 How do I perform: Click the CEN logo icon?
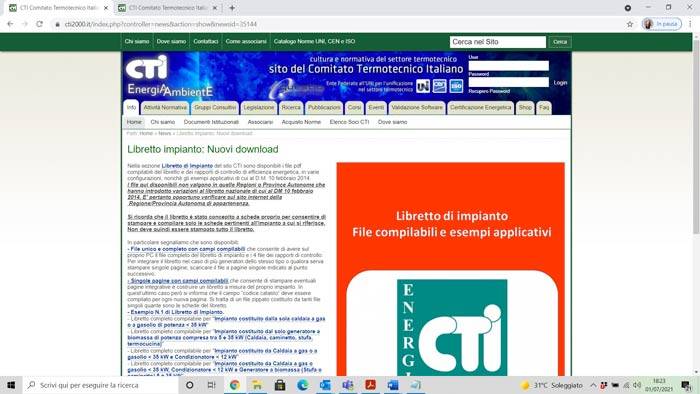click(439, 86)
